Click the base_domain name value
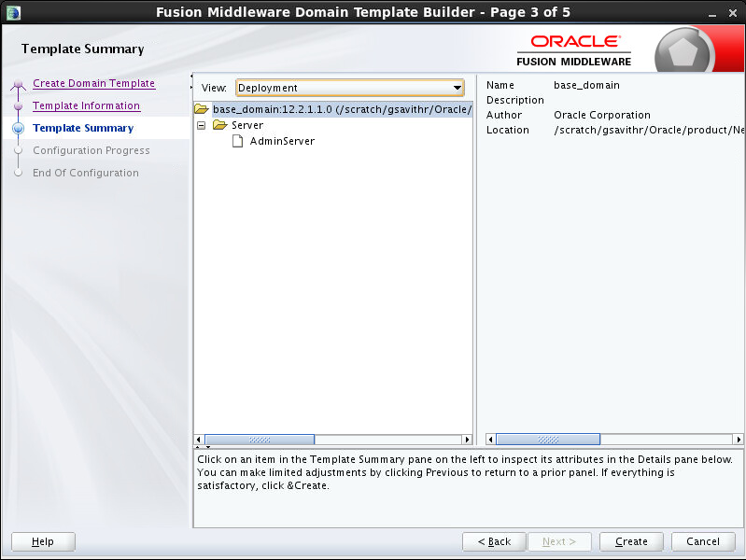The height and width of the screenshot is (560, 746). [x=586, y=85]
